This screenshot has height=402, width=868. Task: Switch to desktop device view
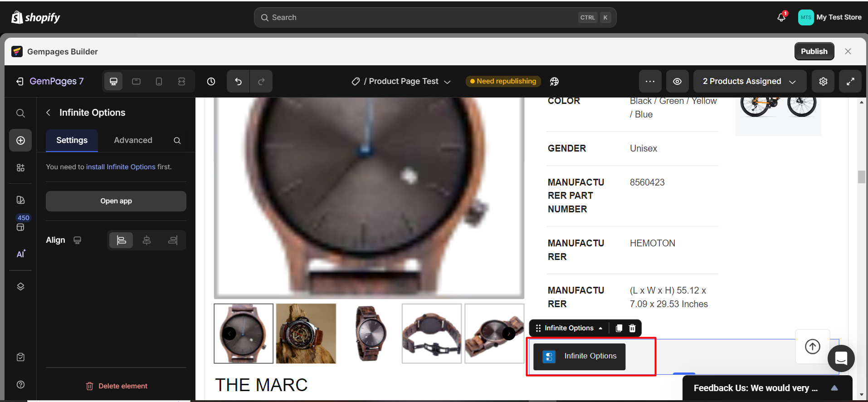(x=113, y=82)
